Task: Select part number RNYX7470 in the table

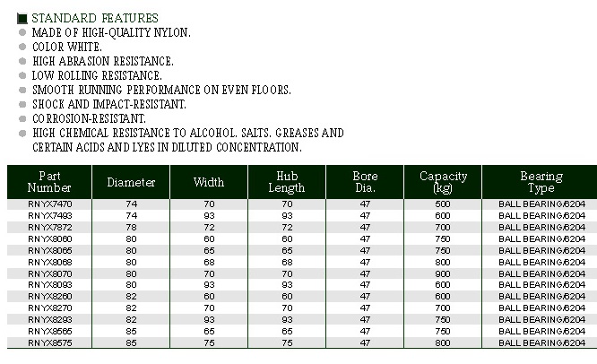Action: tap(48, 205)
